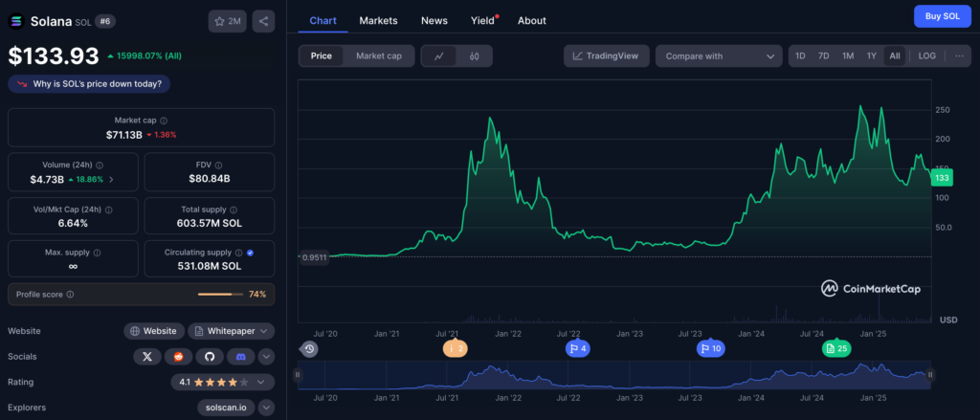
Task: Open the GitHub social link
Action: [x=210, y=356]
